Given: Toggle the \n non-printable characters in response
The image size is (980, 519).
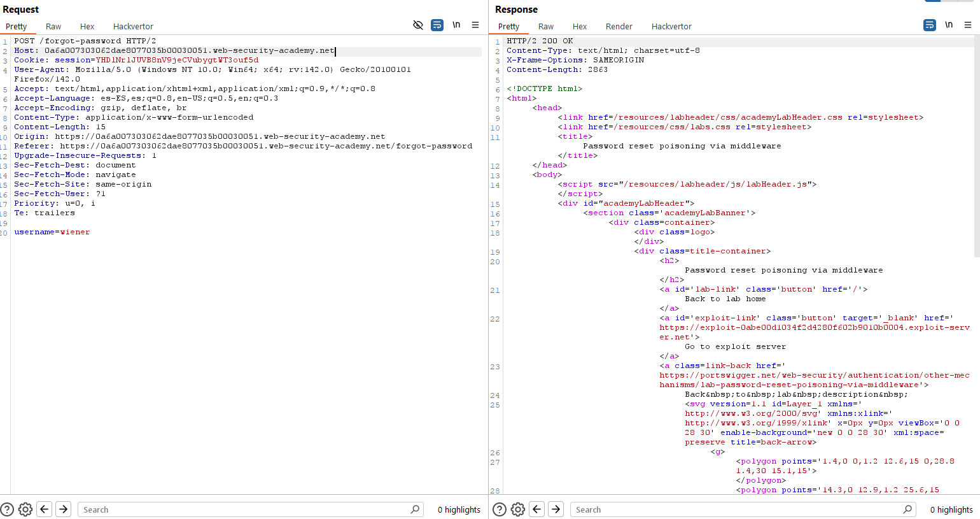Looking at the screenshot, I should tap(949, 25).
